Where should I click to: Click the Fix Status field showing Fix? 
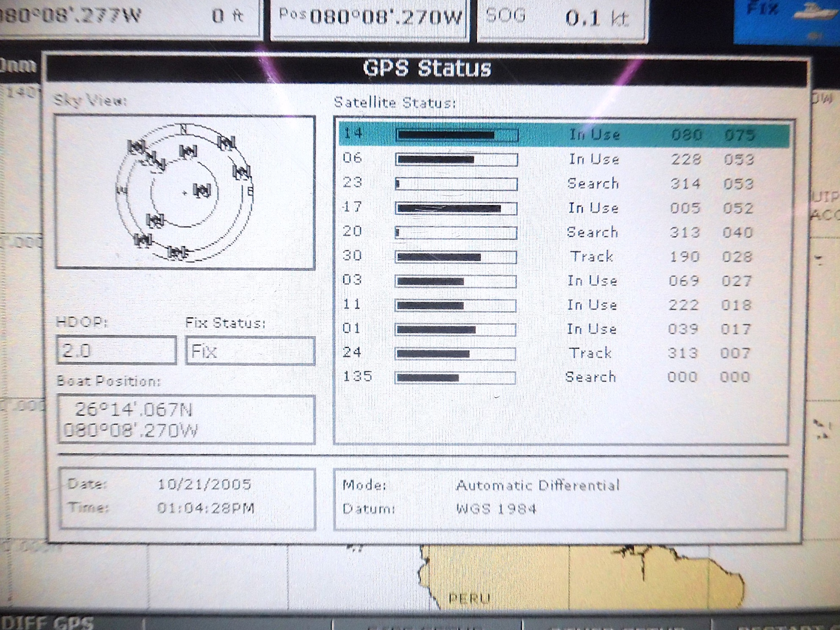click(250, 351)
